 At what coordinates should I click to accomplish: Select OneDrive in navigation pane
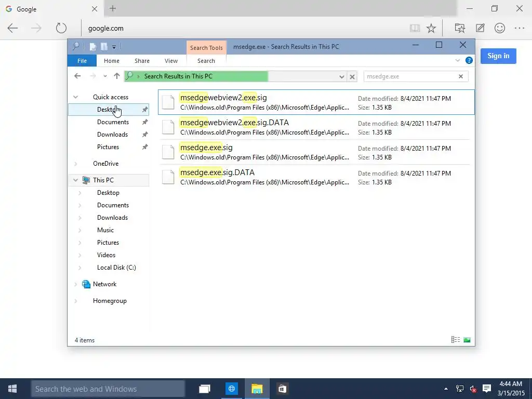[106, 164]
